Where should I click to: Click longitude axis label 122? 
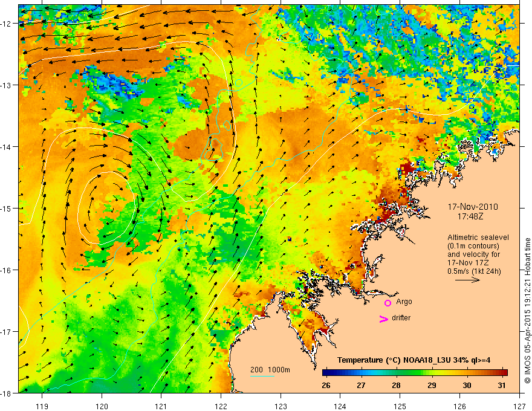[221, 406]
